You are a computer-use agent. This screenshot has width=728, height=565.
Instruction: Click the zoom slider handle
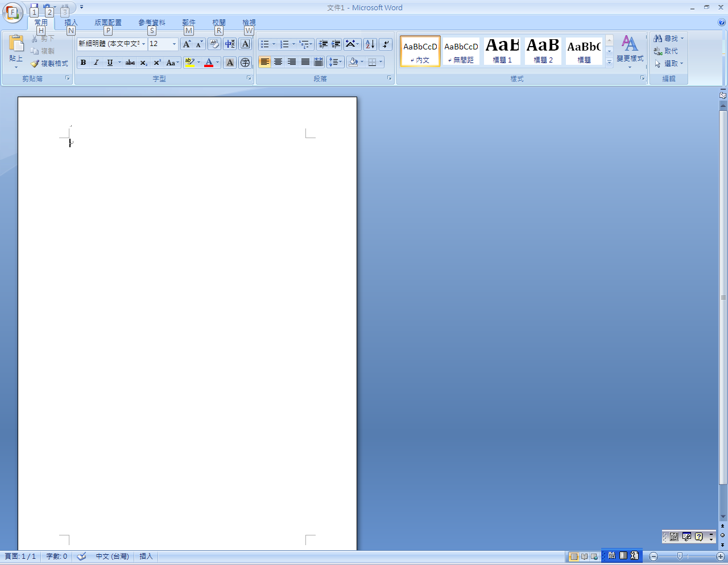tap(680, 556)
